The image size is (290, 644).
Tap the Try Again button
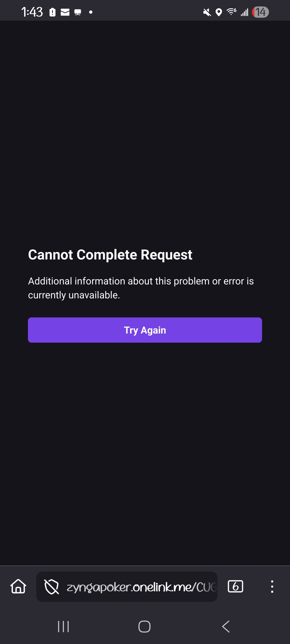pos(145,330)
